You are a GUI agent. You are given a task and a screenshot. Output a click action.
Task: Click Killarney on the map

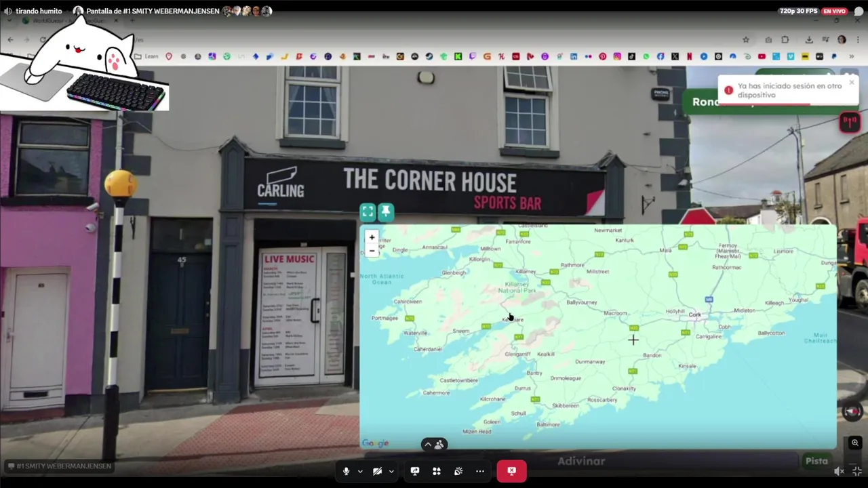coord(526,272)
